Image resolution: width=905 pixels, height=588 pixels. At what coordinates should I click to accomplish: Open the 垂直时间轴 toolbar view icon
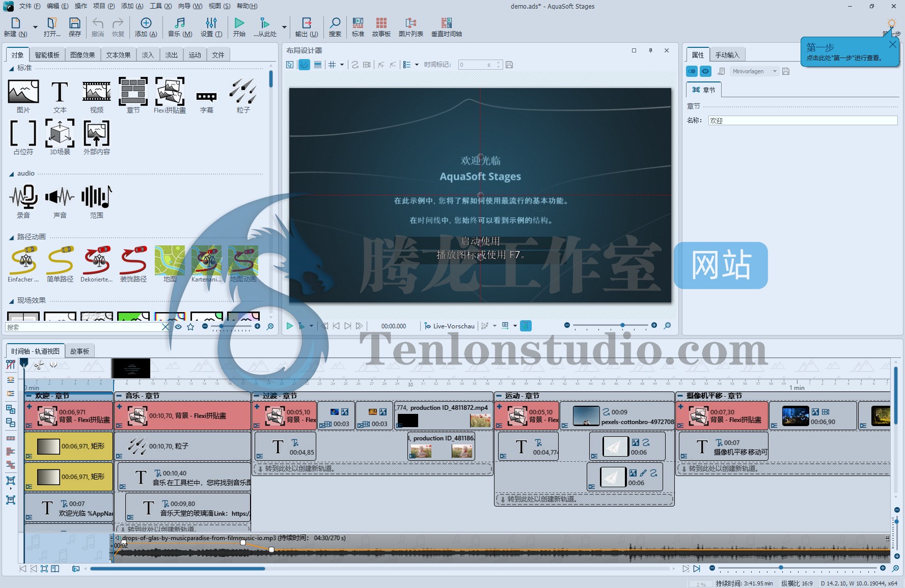click(x=447, y=27)
